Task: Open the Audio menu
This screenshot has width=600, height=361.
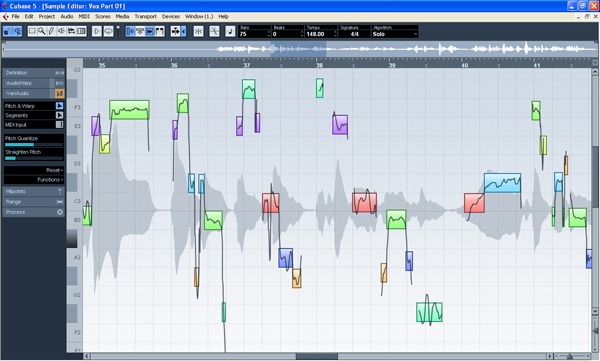Action: (67, 16)
